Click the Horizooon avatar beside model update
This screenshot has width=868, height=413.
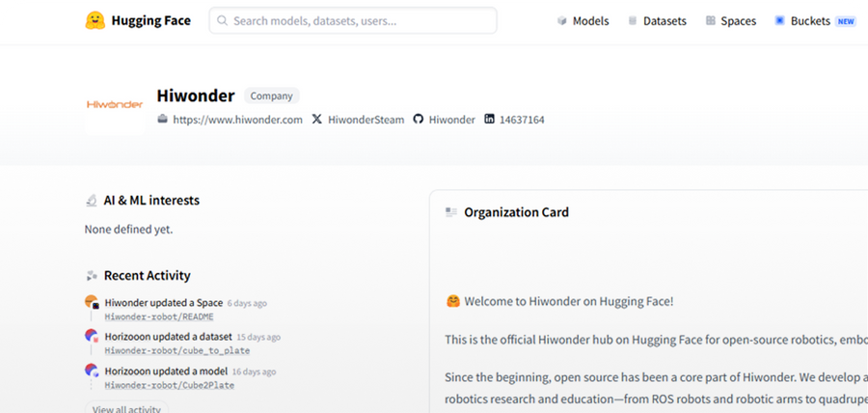92,370
